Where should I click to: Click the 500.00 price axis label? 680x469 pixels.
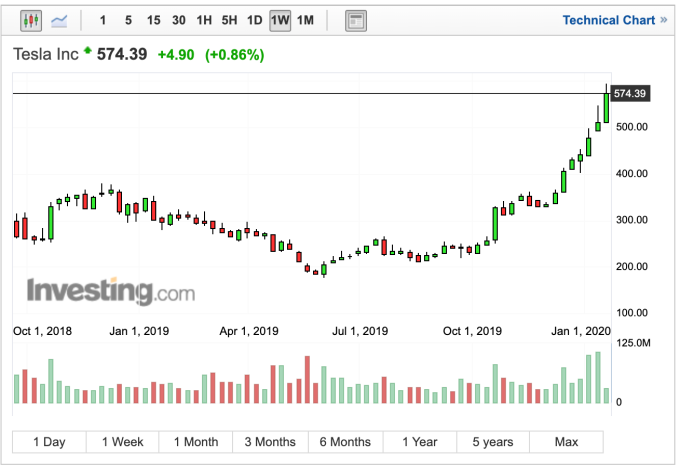coord(632,127)
